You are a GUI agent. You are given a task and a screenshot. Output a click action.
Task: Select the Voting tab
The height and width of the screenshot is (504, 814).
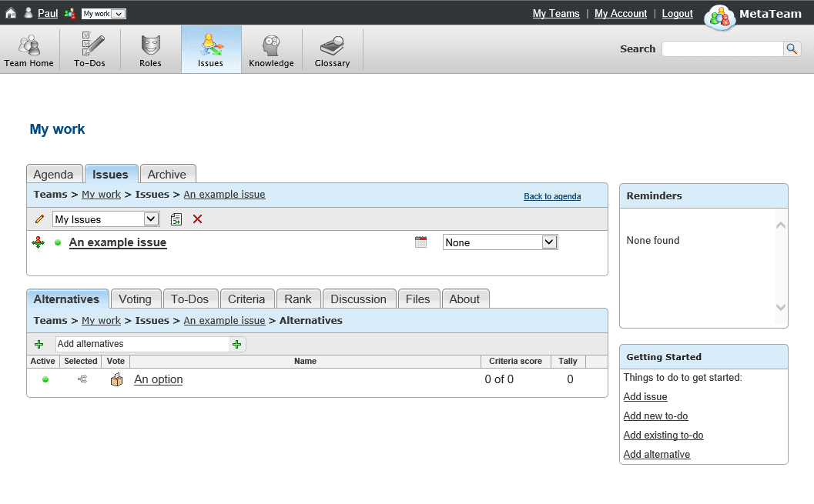[x=136, y=299]
